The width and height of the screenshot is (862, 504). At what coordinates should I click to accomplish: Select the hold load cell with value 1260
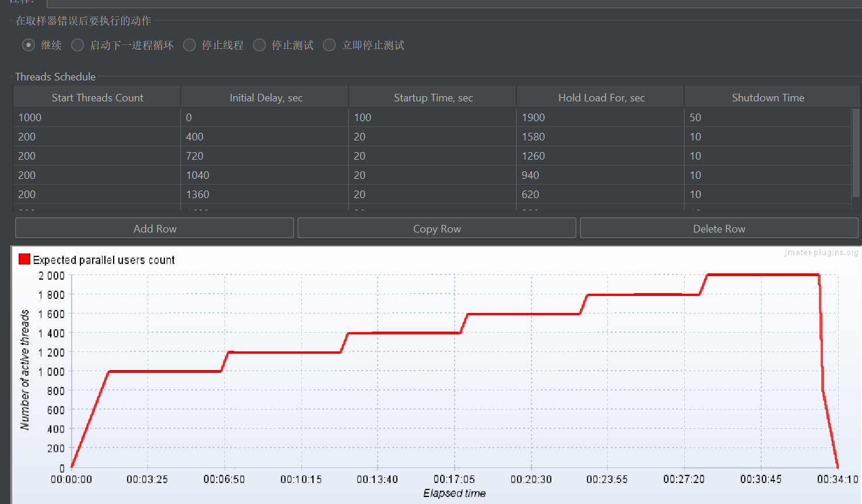point(601,156)
